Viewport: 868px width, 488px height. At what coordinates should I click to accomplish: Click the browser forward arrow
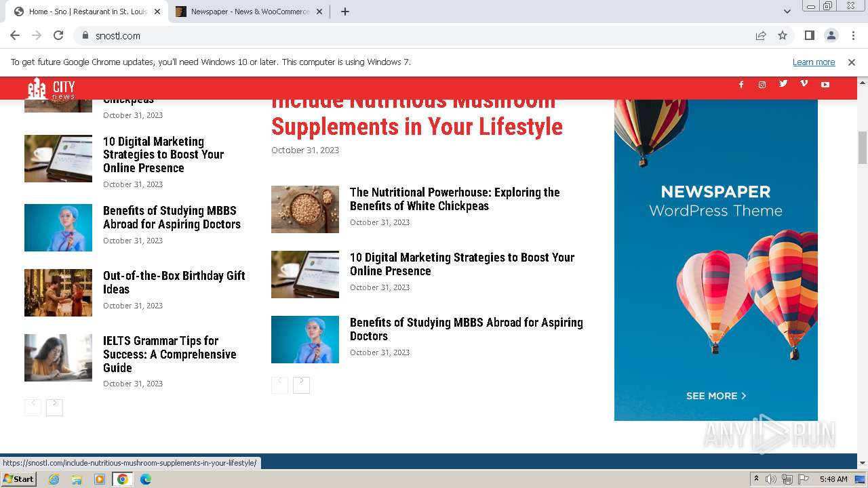click(x=37, y=35)
